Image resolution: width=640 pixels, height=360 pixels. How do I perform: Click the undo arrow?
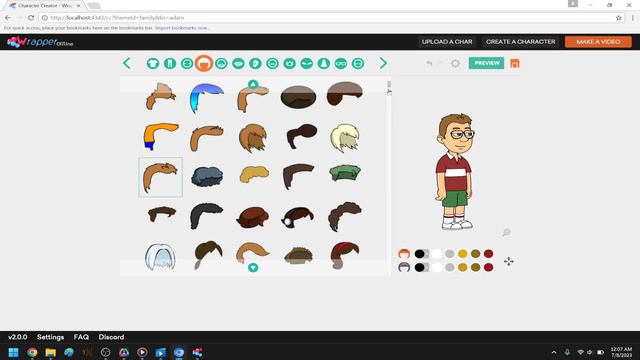click(x=429, y=63)
